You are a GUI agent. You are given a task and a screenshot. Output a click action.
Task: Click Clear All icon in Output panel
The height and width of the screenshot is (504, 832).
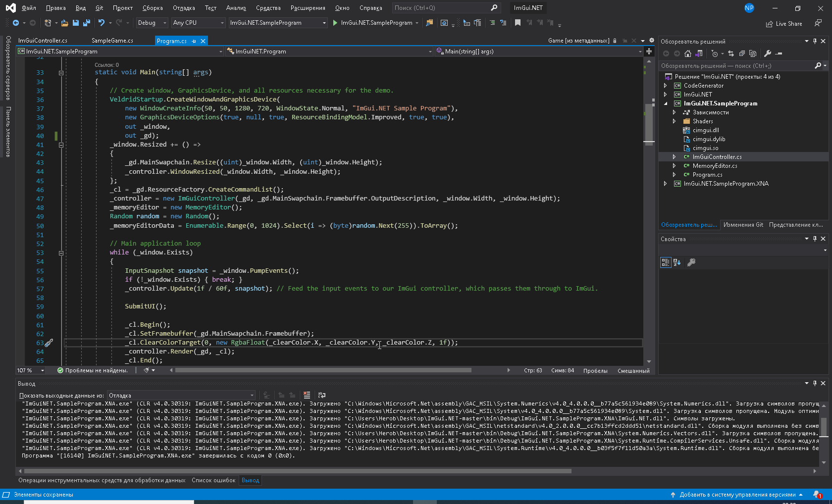point(307,395)
